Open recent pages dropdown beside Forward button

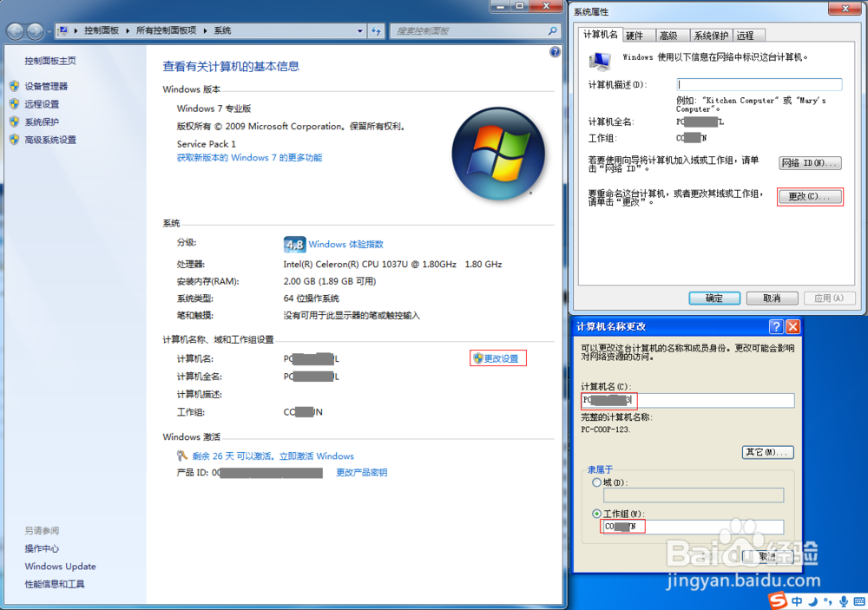coord(49,31)
